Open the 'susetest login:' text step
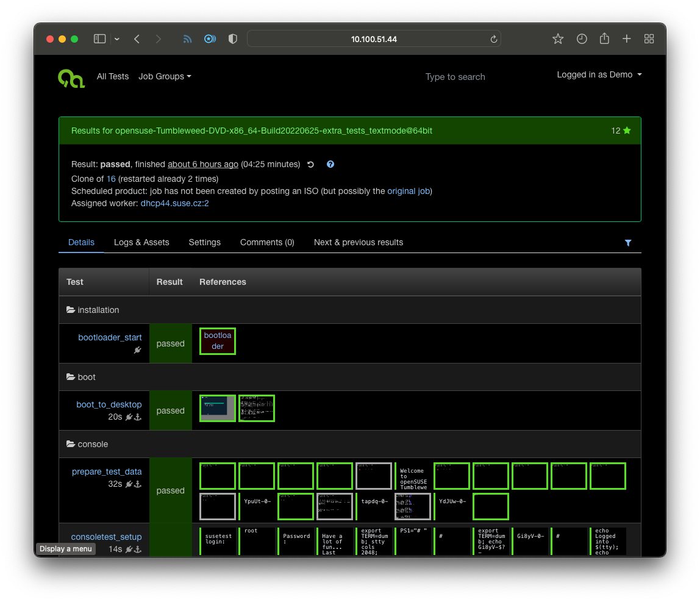This screenshot has width=700, height=602. [218, 541]
